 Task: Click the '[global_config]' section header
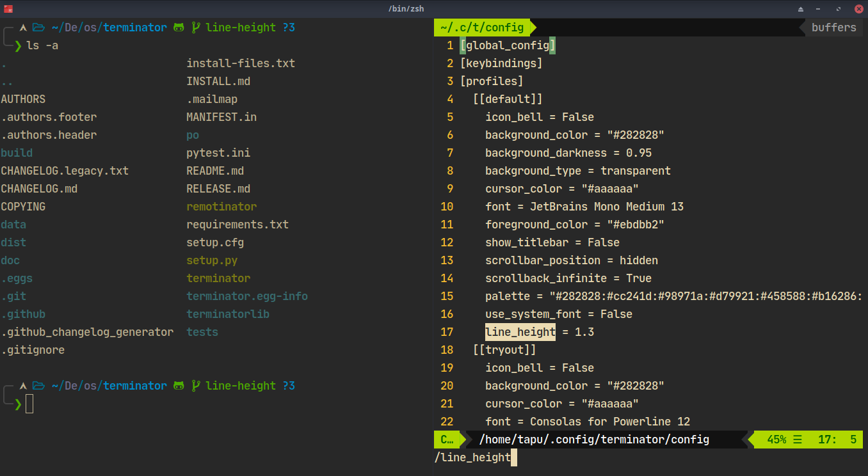[508, 45]
